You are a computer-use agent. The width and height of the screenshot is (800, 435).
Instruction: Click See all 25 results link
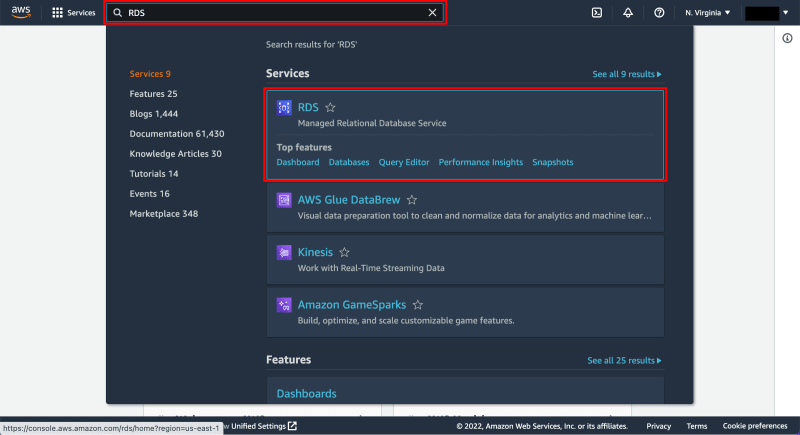point(624,361)
